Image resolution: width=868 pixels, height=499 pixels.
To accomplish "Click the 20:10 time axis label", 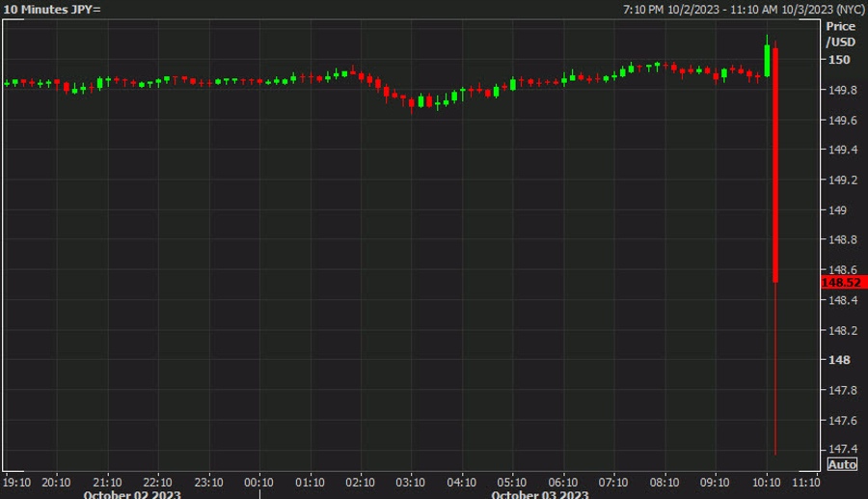I will [x=56, y=483].
